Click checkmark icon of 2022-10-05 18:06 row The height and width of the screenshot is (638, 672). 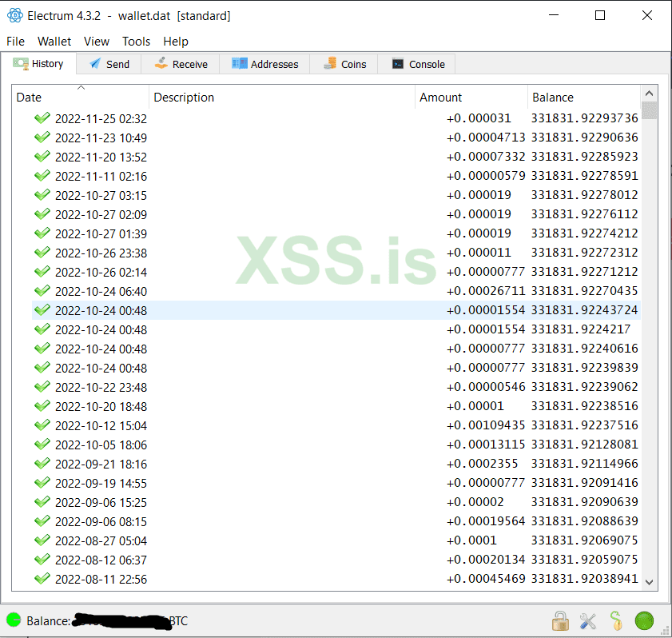click(42, 445)
